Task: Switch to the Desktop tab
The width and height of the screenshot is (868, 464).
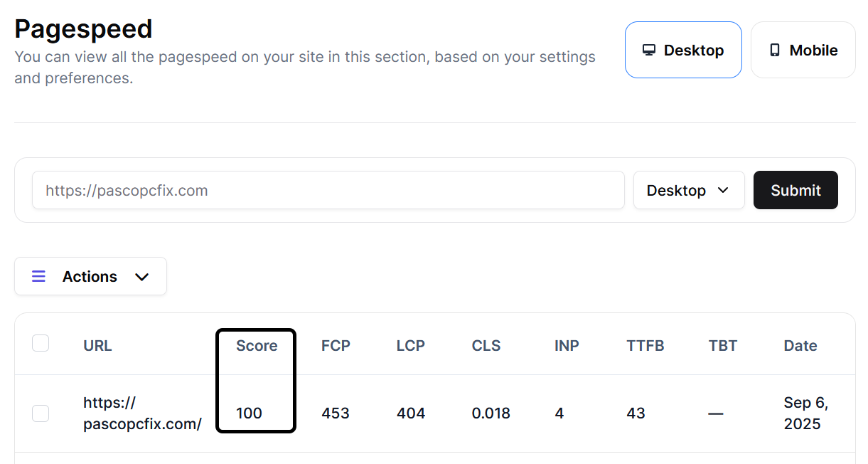Action: [683, 50]
